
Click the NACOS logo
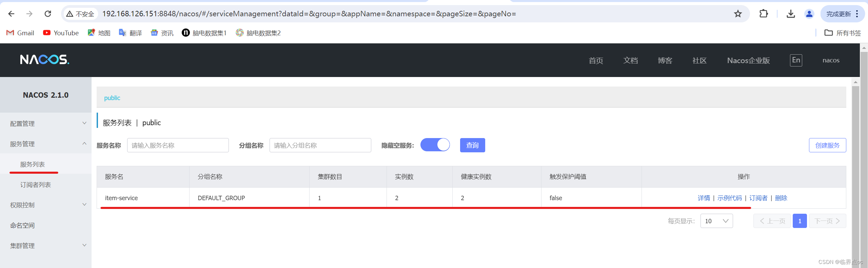44,60
